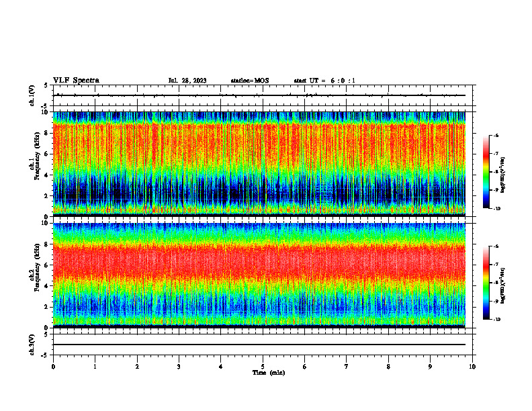This screenshot has height=411, width=532.
Task: Click time axis tick label "9"
Action: [430, 367]
